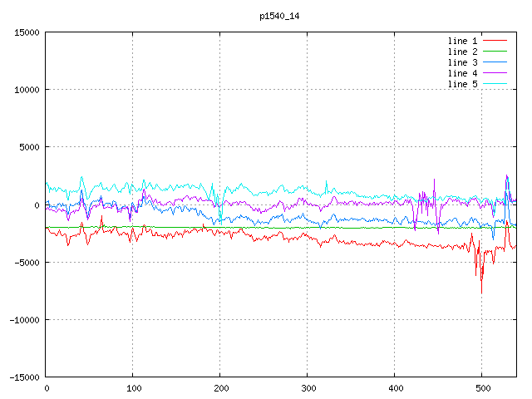Click the 100 x-axis label
The width and height of the screenshot is (532, 399).
click(x=134, y=388)
